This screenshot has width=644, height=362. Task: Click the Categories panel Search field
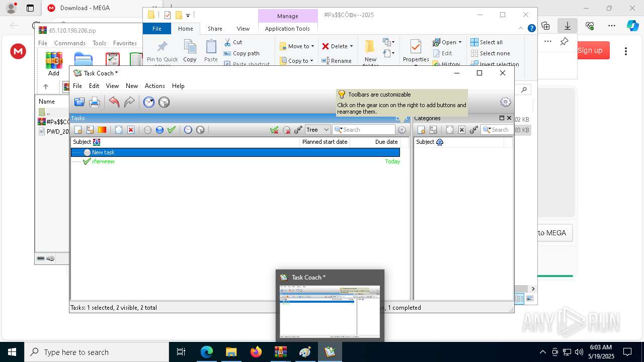point(501,130)
